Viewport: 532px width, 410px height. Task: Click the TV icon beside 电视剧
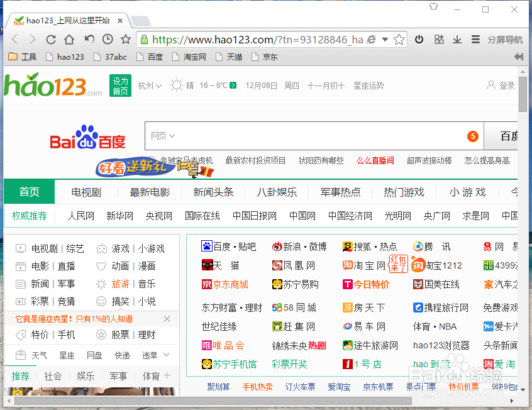point(21,248)
